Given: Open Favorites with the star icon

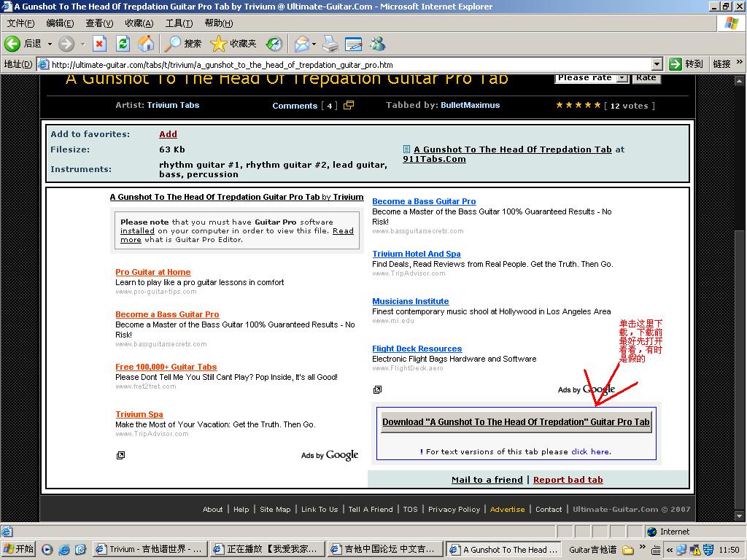Looking at the screenshot, I should tap(218, 44).
